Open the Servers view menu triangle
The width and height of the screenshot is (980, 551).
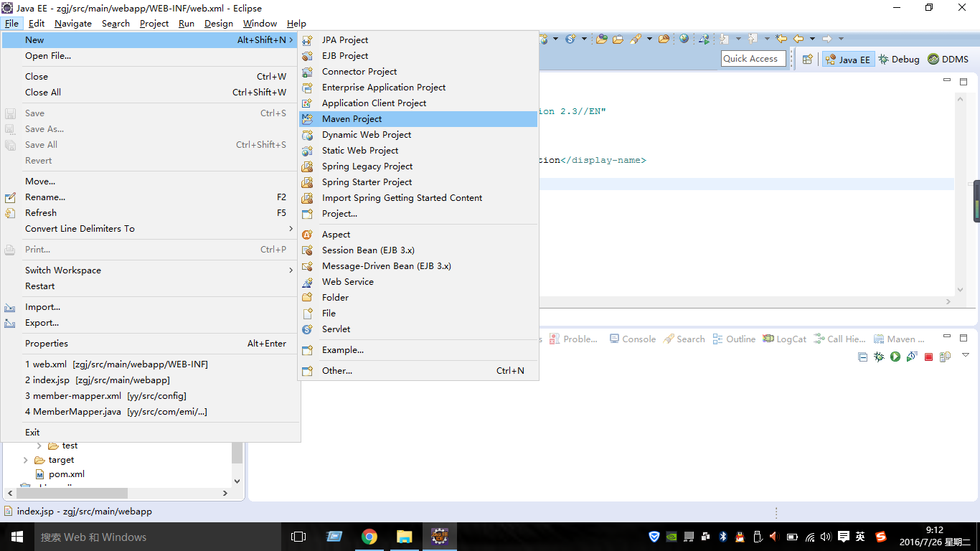pos(965,355)
